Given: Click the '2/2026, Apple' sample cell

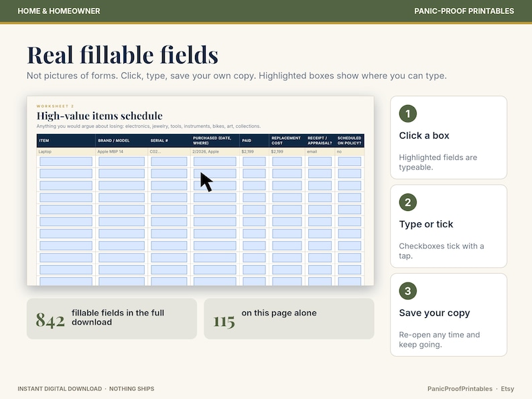Looking at the screenshot, I should pyautogui.click(x=215, y=151).
